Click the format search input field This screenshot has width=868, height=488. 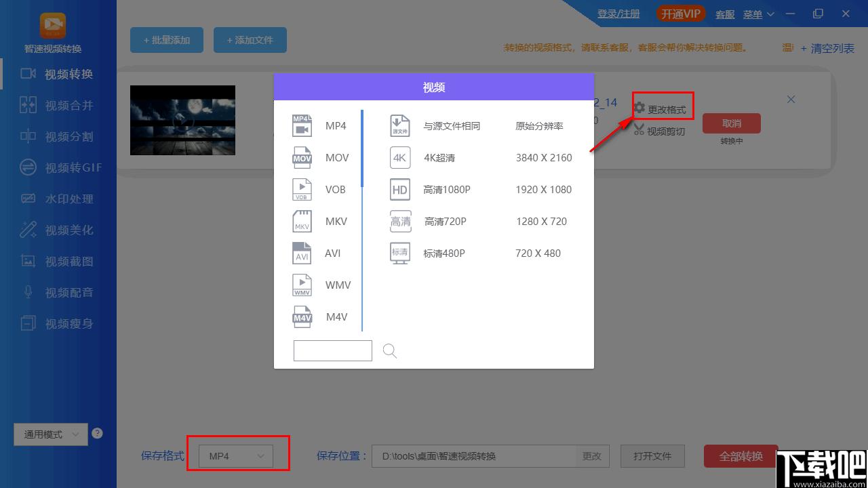click(333, 350)
